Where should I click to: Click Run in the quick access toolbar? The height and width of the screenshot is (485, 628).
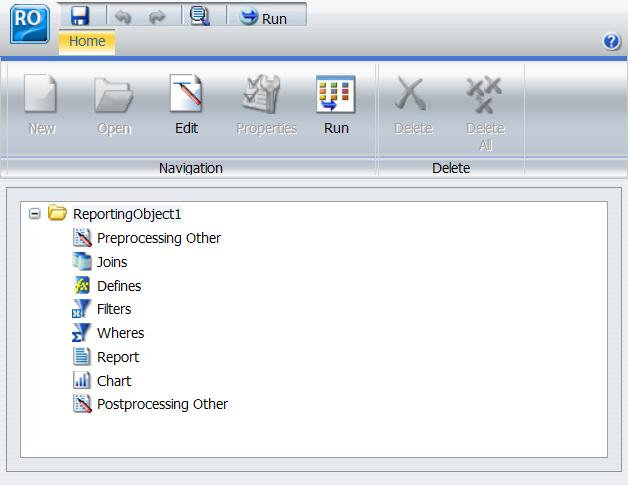click(x=263, y=17)
